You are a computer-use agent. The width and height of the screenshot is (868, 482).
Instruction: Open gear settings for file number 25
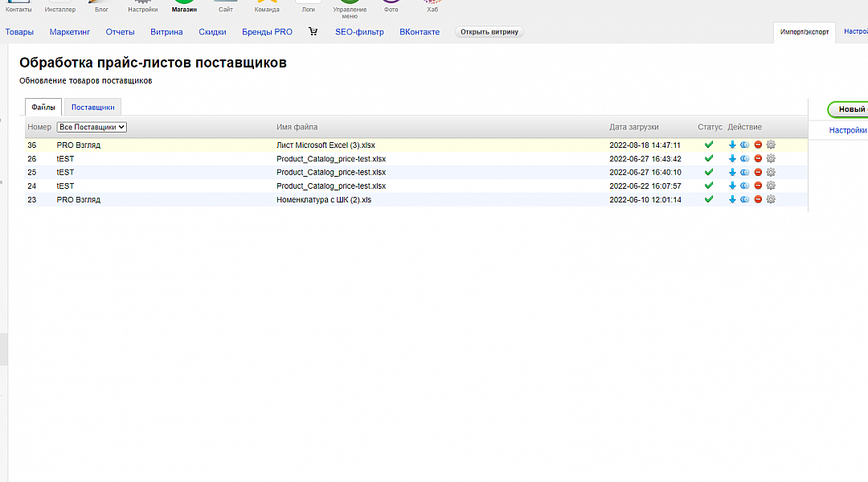pos(771,172)
